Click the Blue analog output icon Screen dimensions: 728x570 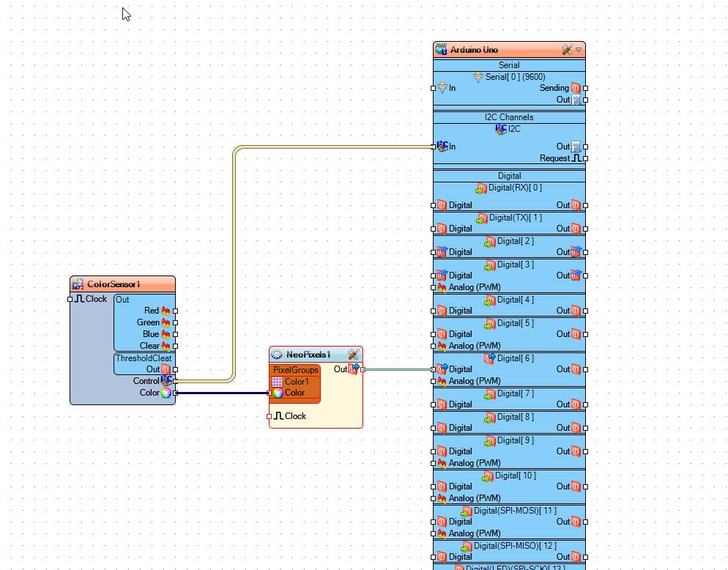coord(166,334)
